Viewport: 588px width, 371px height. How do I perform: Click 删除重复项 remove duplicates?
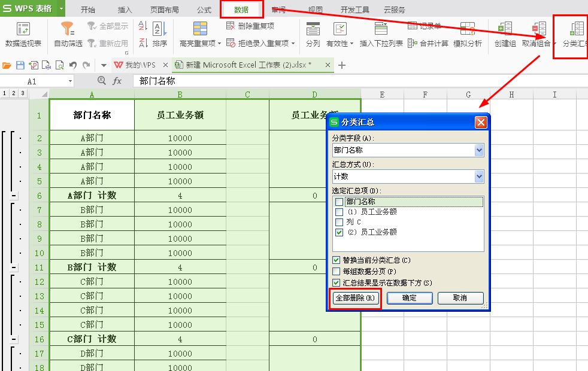250,26
